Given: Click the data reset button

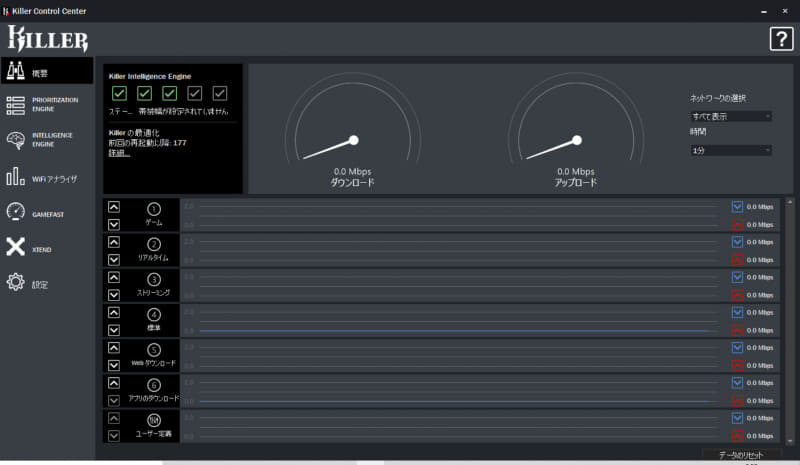Looking at the screenshot, I should [741, 454].
